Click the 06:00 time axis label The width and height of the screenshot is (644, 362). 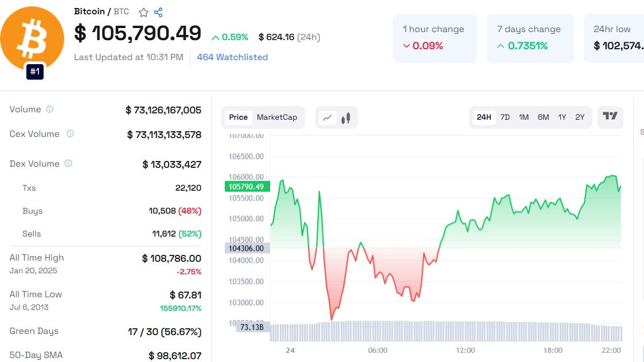pos(377,350)
